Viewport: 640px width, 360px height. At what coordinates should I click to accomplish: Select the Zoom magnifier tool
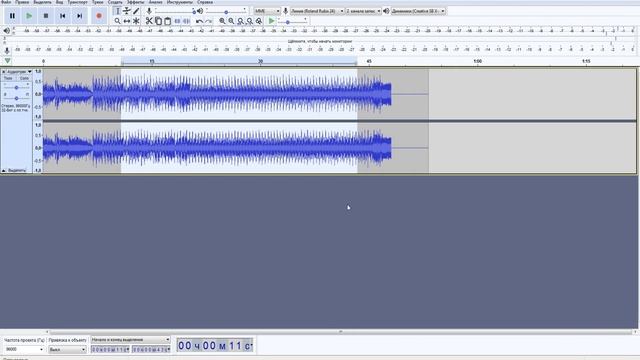[x=118, y=21]
